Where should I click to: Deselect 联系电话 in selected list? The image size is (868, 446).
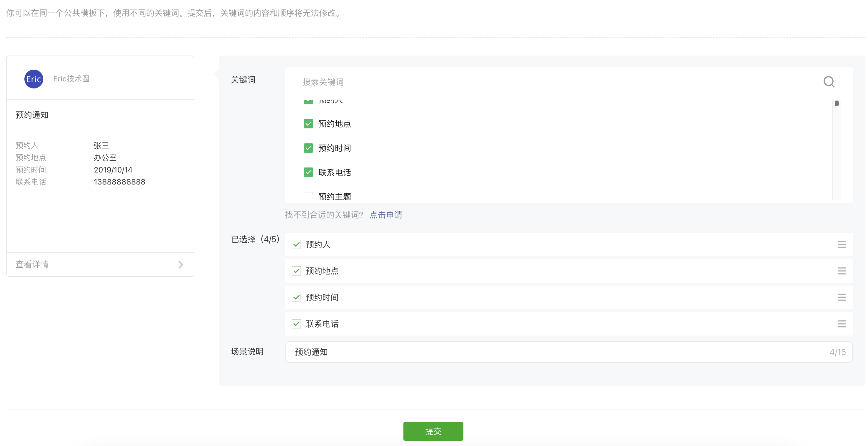tap(296, 324)
